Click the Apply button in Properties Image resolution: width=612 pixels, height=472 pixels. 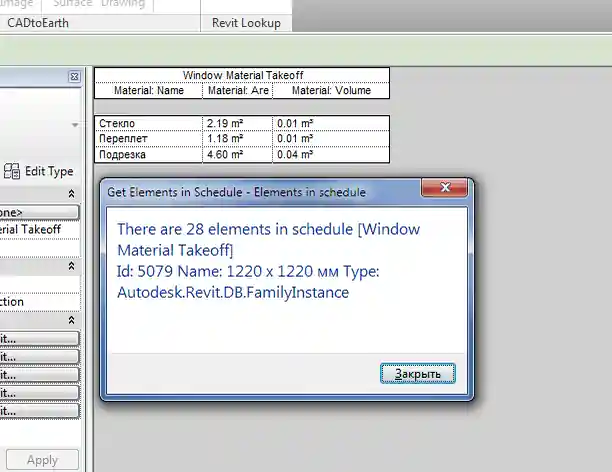click(x=42, y=460)
